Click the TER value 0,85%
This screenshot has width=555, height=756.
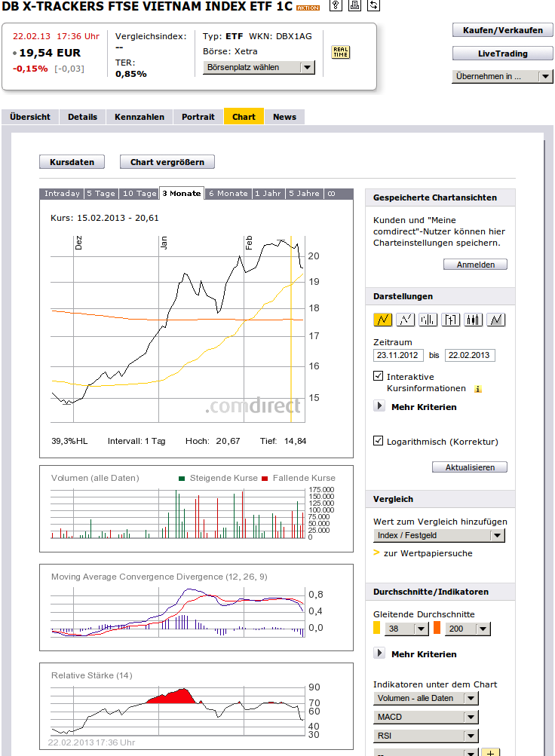click(x=130, y=74)
